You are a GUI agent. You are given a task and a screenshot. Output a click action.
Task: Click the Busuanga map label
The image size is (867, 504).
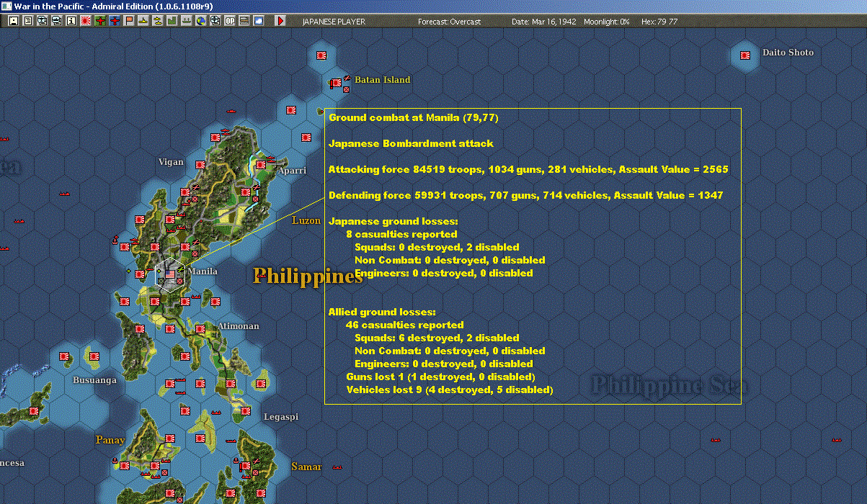[x=94, y=379]
